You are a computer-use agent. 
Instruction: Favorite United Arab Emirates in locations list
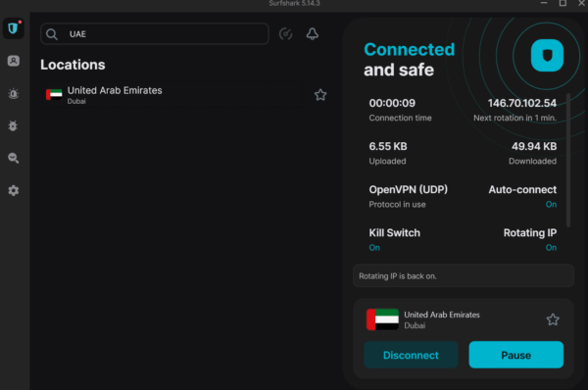[x=320, y=95]
